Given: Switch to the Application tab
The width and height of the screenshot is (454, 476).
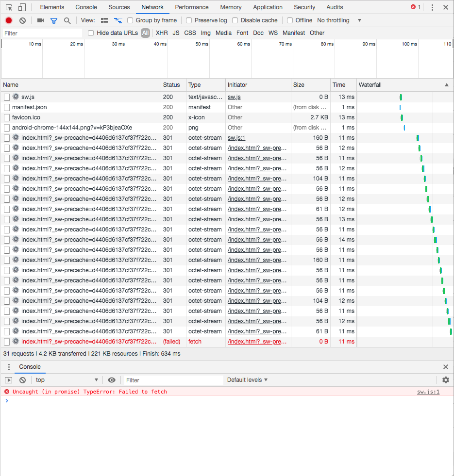Looking at the screenshot, I should 268,7.
